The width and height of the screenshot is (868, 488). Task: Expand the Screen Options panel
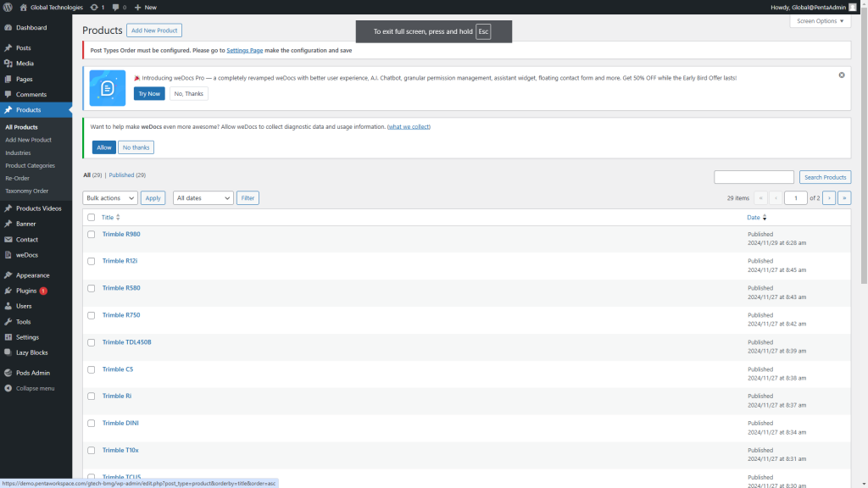tap(820, 21)
